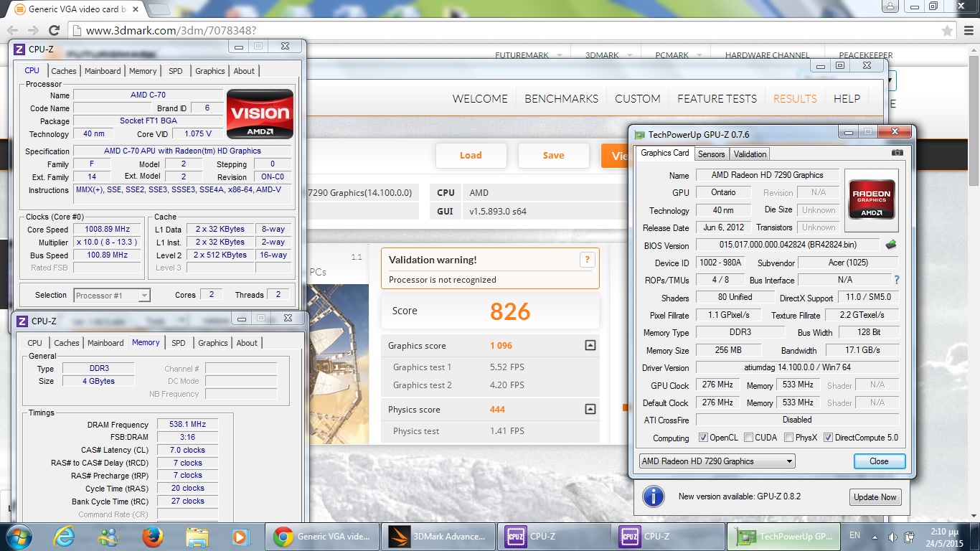Open Windows Live Messenger taskbar icon
The height and width of the screenshot is (551, 980).
pos(108,536)
